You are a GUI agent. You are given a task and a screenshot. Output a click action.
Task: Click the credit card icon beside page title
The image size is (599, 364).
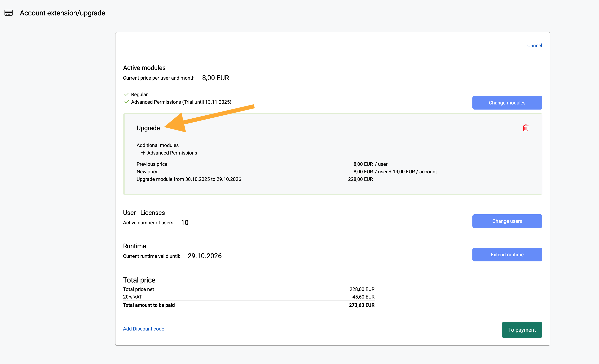point(8,13)
